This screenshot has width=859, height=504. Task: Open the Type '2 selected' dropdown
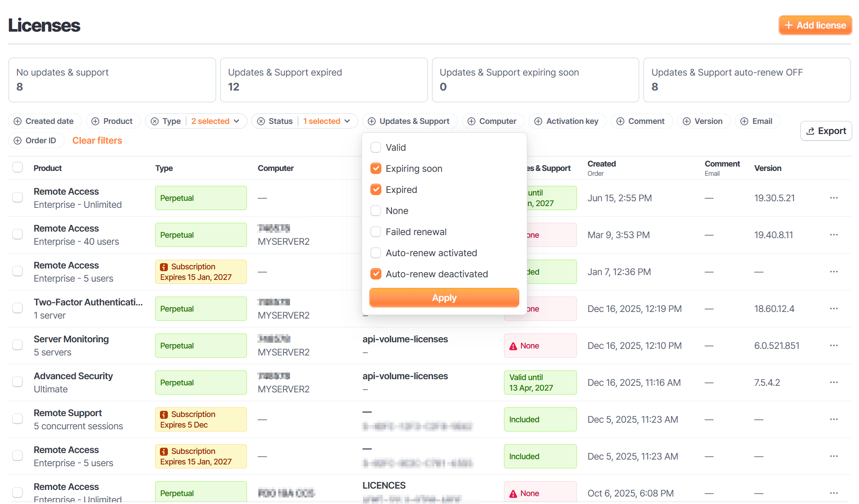(x=215, y=121)
